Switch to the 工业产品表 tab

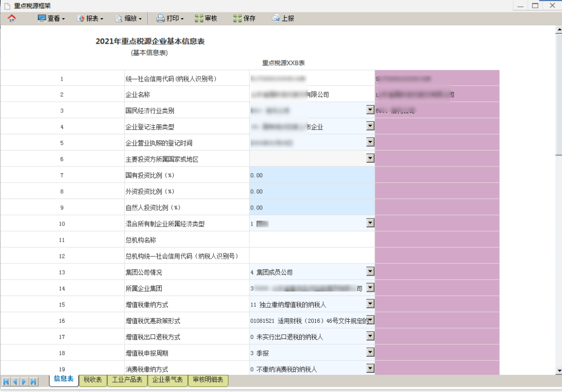(127, 380)
